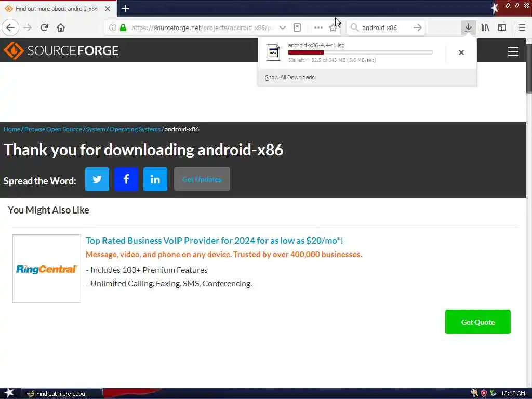
Task: Select the 'Find out more about android-x86' tab
Action: coord(57,9)
